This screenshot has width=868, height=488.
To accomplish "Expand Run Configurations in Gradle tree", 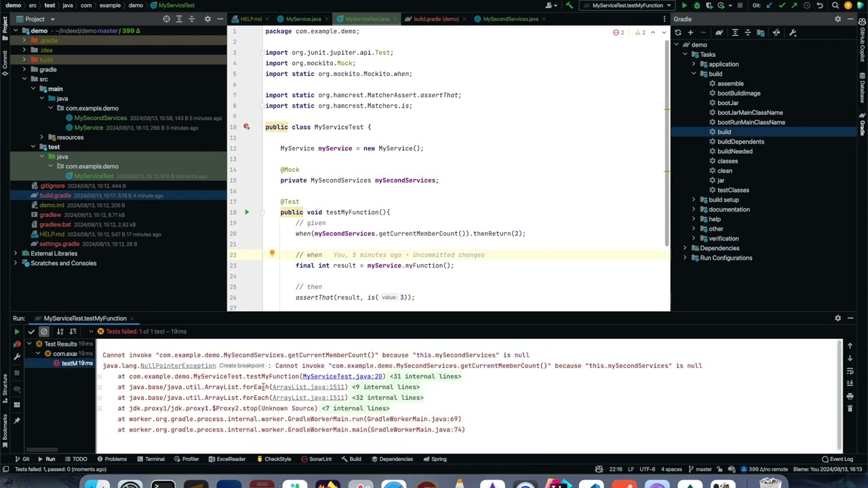I will [x=685, y=258].
